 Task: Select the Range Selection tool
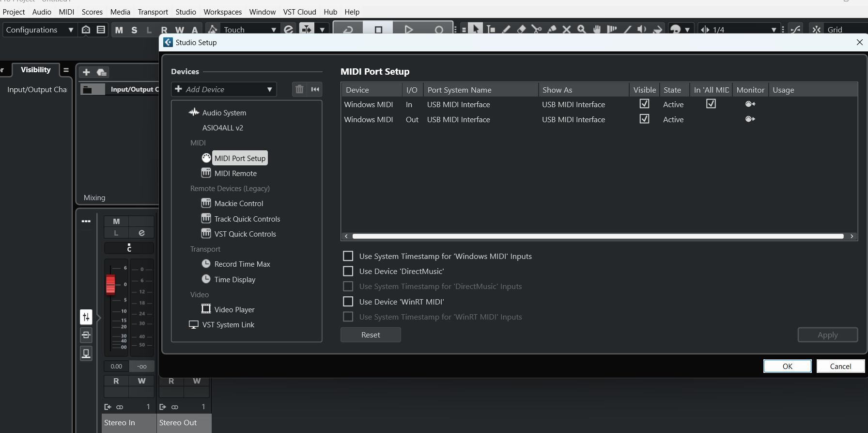491,29
